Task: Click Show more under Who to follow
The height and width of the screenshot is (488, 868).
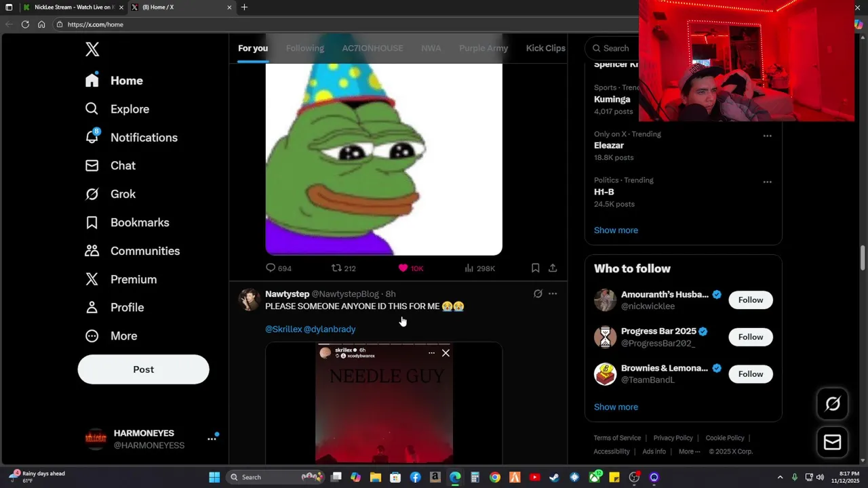Action: (x=616, y=407)
